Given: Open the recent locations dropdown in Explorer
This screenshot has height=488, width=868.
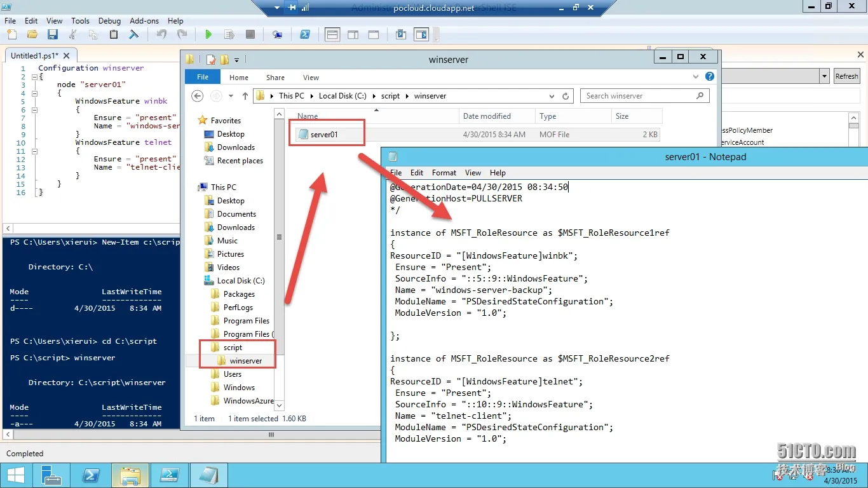Looking at the screenshot, I should click(231, 96).
